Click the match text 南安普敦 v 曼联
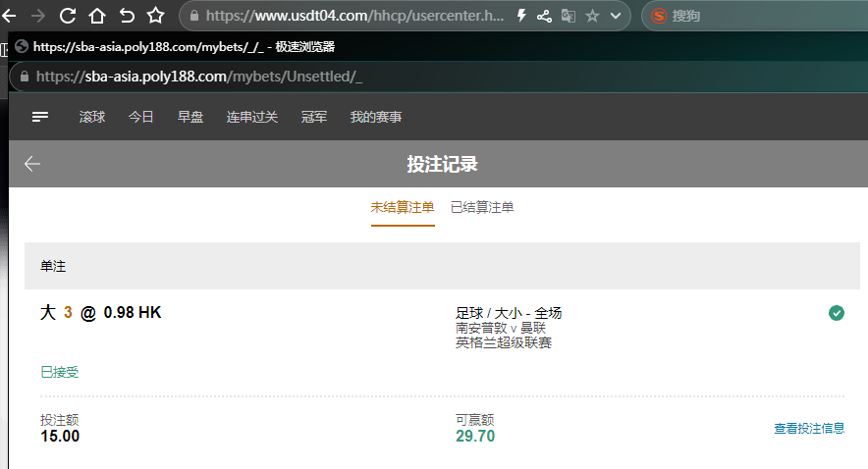Image resolution: width=868 pixels, height=469 pixels. tap(501, 328)
